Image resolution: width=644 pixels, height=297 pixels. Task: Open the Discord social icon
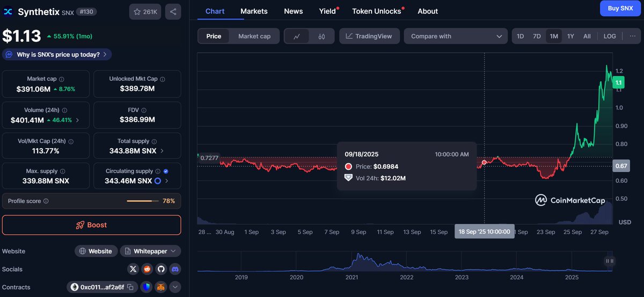point(174,269)
